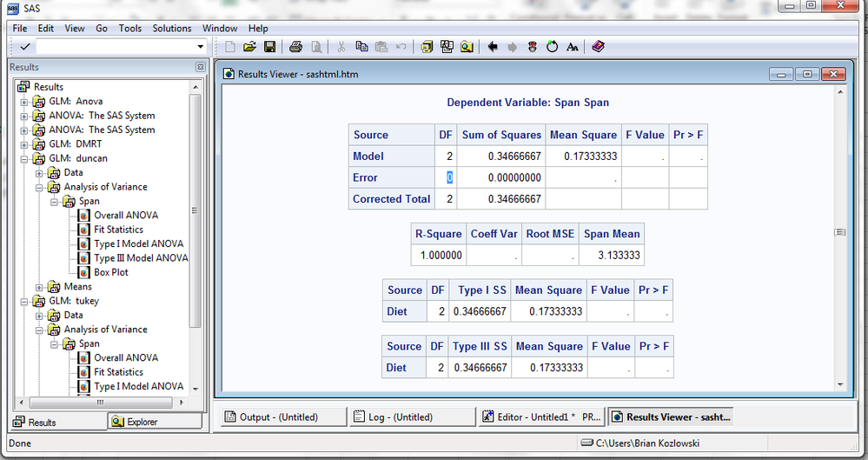The width and height of the screenshot is (868, 460).
Task: Open the Tools menu
Action: coord(130,28)
